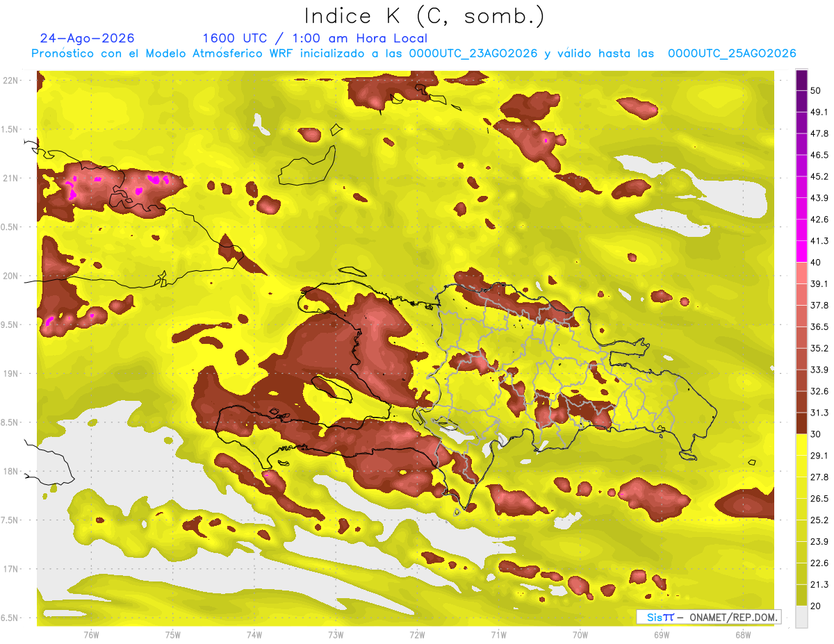Select the longitude label "72W"
Screen dimensions: 834x644
(417, 634)
